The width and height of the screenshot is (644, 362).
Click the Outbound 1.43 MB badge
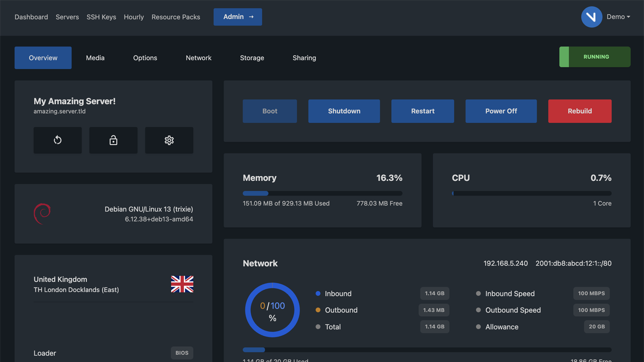[434, 310]
